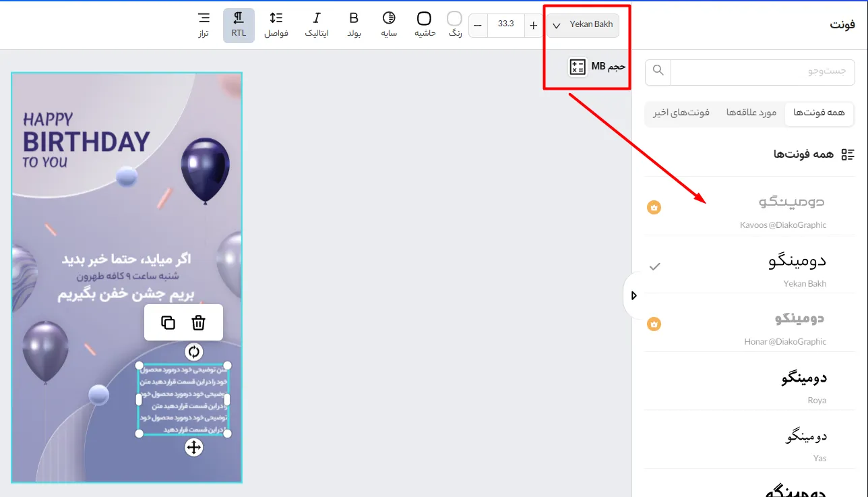The height and width of the screenshot is (497, 868).
Task: Collapse the font side panel arrow
Action: pyautogui.click(x=633, y=295)
